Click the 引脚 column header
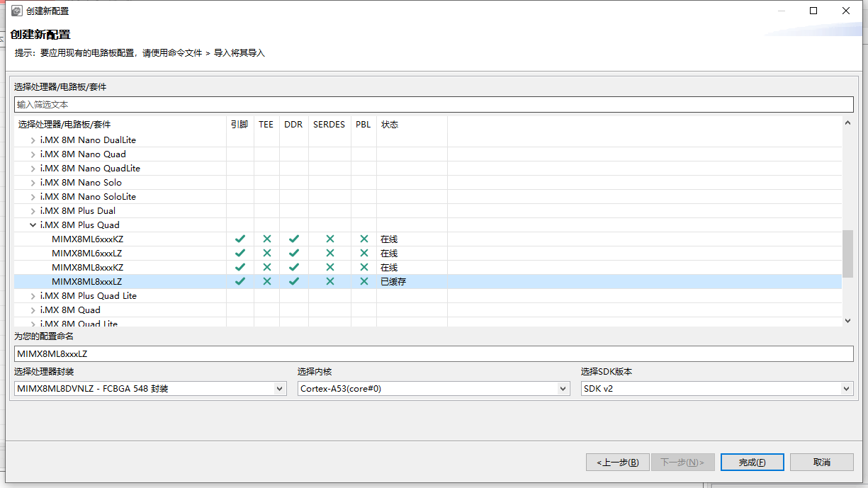The height and width of the screenshot is (488, 868). tap(239, 125)
